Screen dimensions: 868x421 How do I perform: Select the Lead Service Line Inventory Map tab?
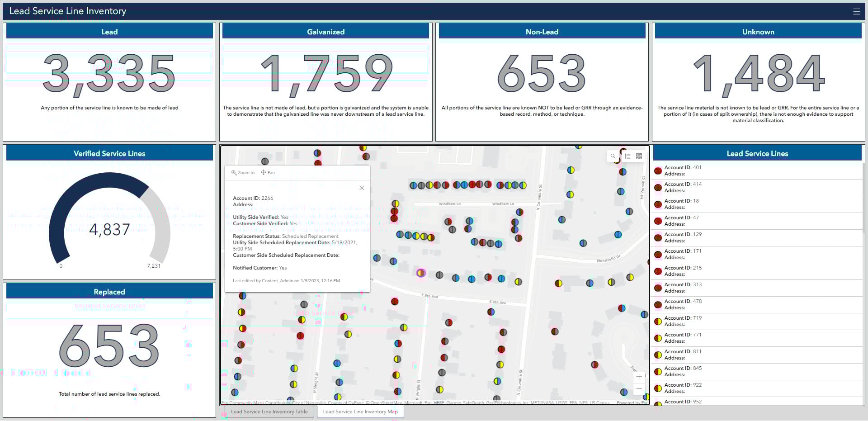point(360,412)
